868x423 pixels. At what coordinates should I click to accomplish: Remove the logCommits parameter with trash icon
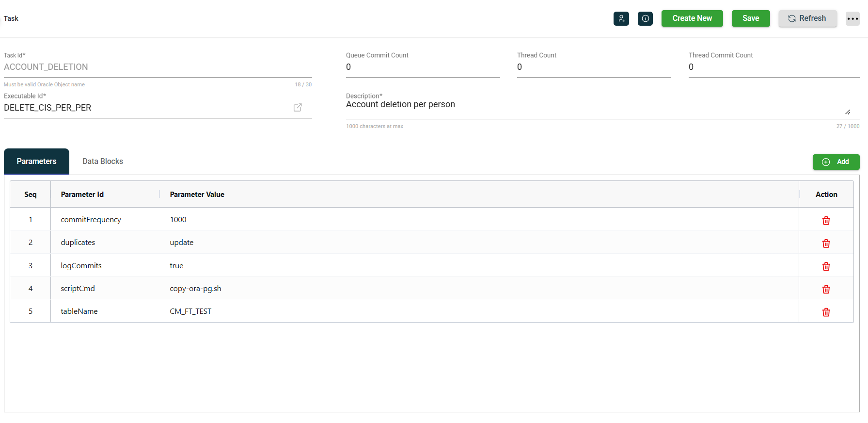point(826,266)
